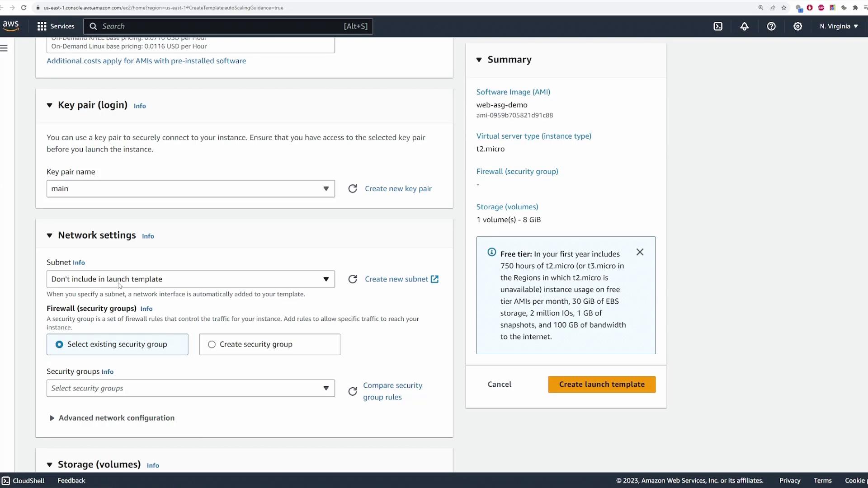868x488 pixels.
Task: Open the settings gear in navbar
Action: click(798, 26)
